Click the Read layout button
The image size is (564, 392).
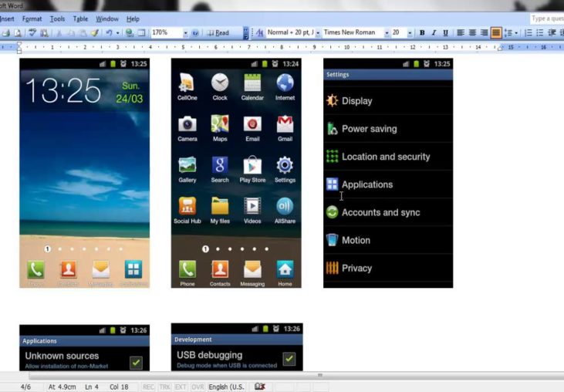click(x=219, y=33)
